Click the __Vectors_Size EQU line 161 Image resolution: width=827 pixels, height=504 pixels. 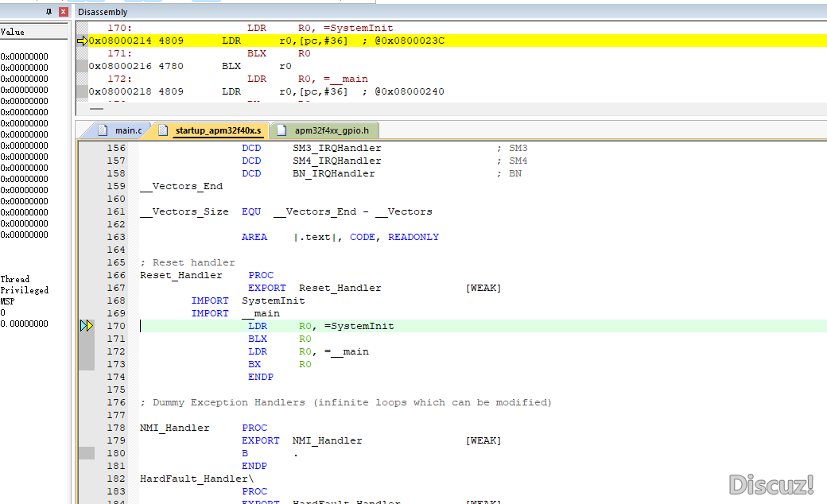(285, 211)
